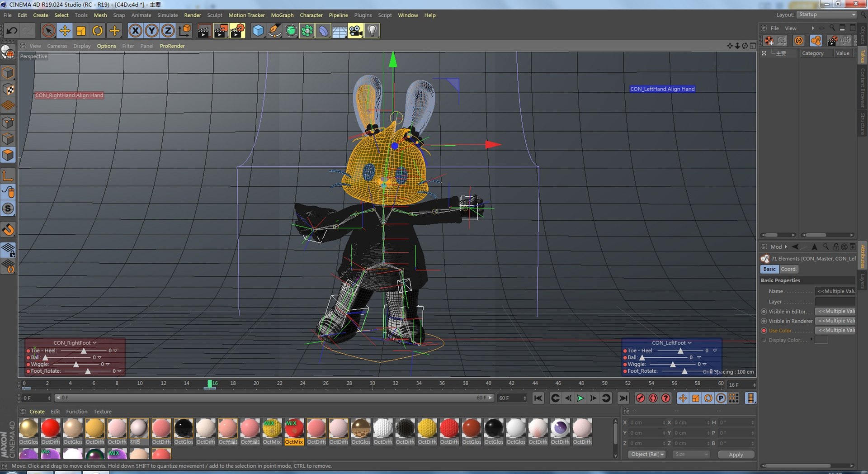This screenshot has height=474, width=868.
Task: Open the Simulate menu
Action: click(x=168, y=15)
